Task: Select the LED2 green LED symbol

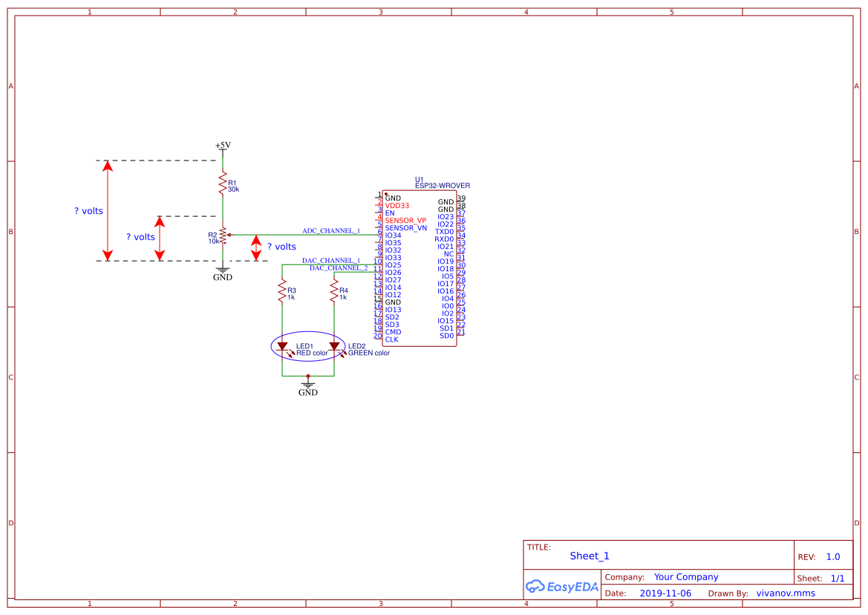Action: pos(334,346)
